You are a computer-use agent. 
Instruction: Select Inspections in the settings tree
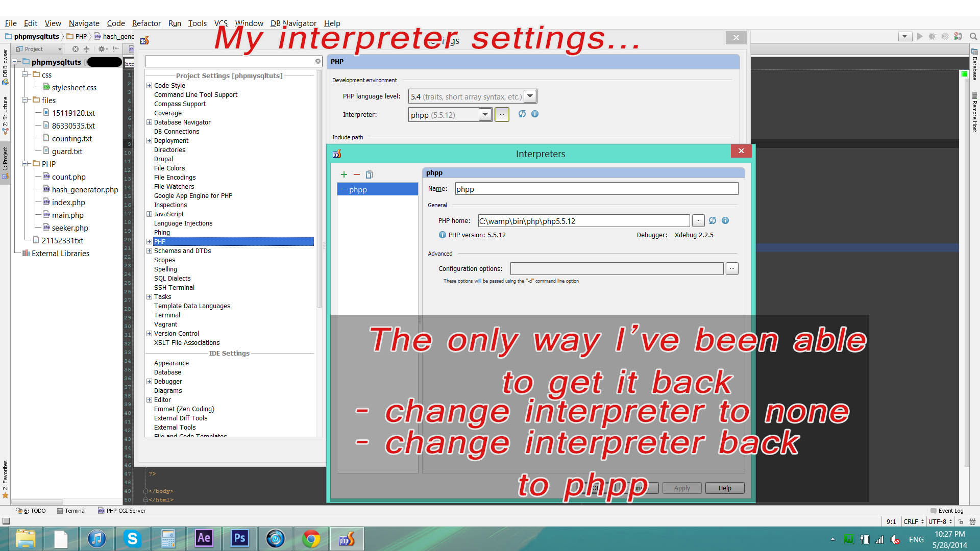click(170, 205)
